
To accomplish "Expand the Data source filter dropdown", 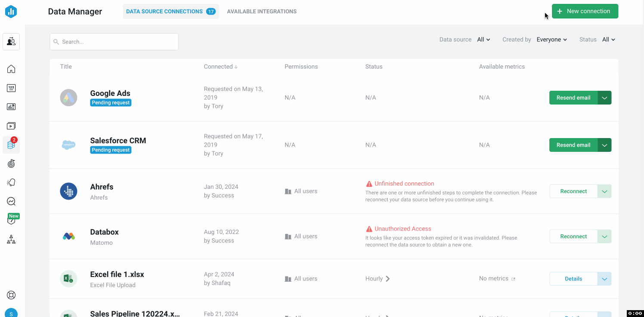I will [x=484, y=40].
